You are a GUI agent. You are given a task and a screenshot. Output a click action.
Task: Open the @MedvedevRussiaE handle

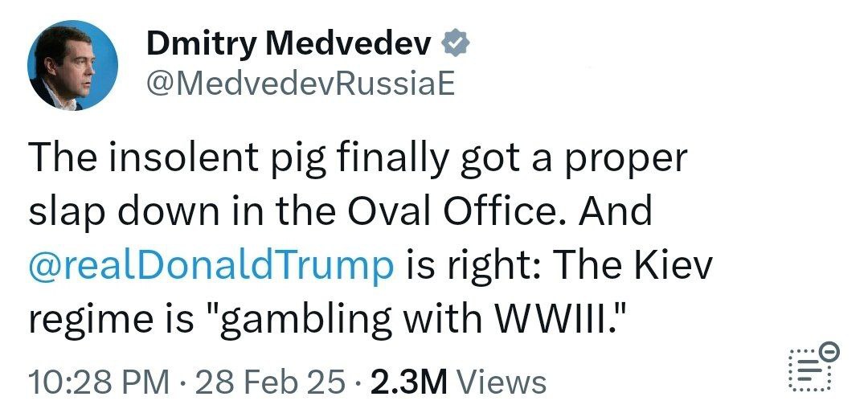pos(300,83)
